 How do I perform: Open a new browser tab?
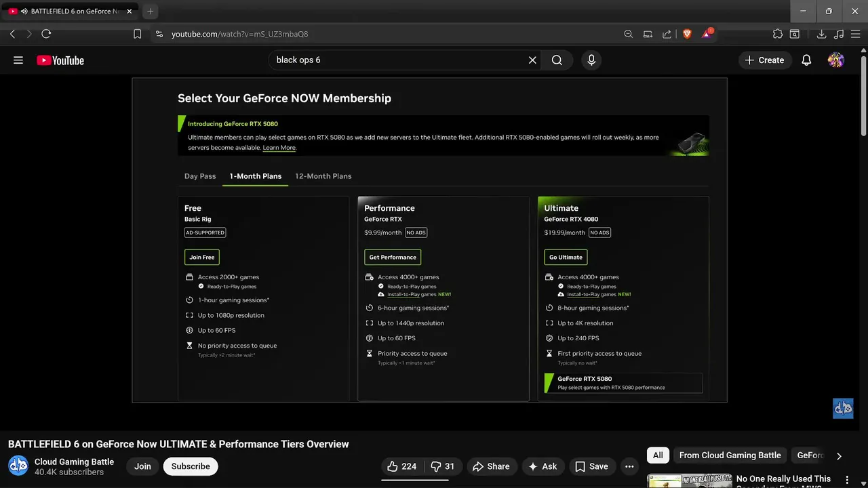[151, 12]
